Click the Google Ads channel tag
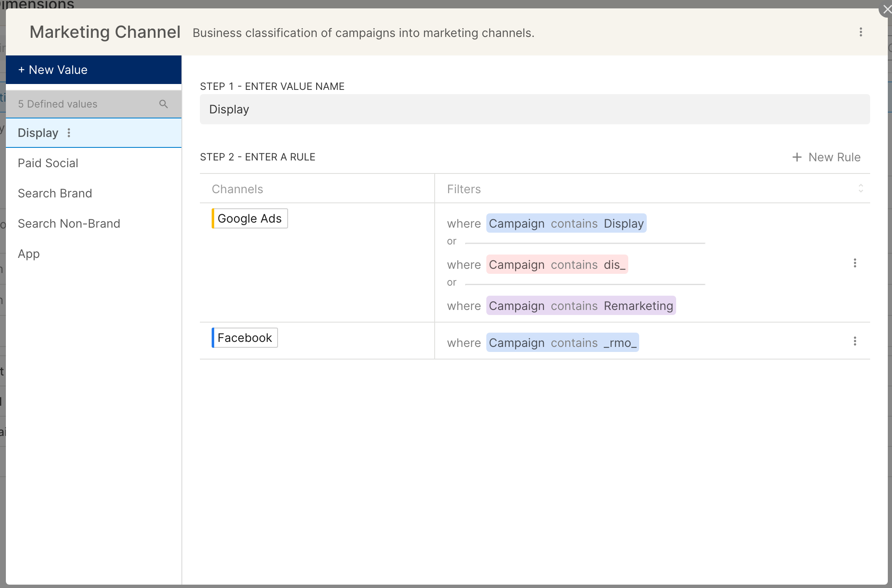Image resolution: width=892 pixels, height=588 pixels. click(249, 218)
